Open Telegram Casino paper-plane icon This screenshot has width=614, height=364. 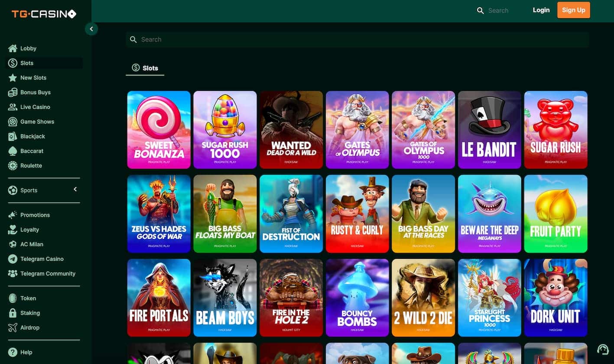click(13, 259)
